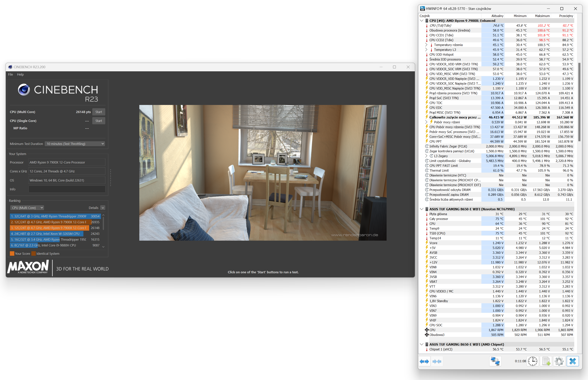Open the File menu in Cinebench
The image size is (588, 380).
pyautogui.click(x=10, y=75)
